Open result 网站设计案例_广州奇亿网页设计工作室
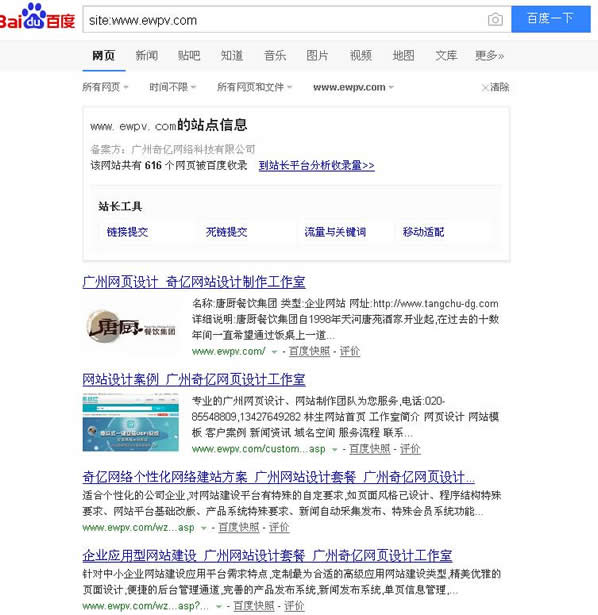598x615 pixels. (x=194, y=380)
